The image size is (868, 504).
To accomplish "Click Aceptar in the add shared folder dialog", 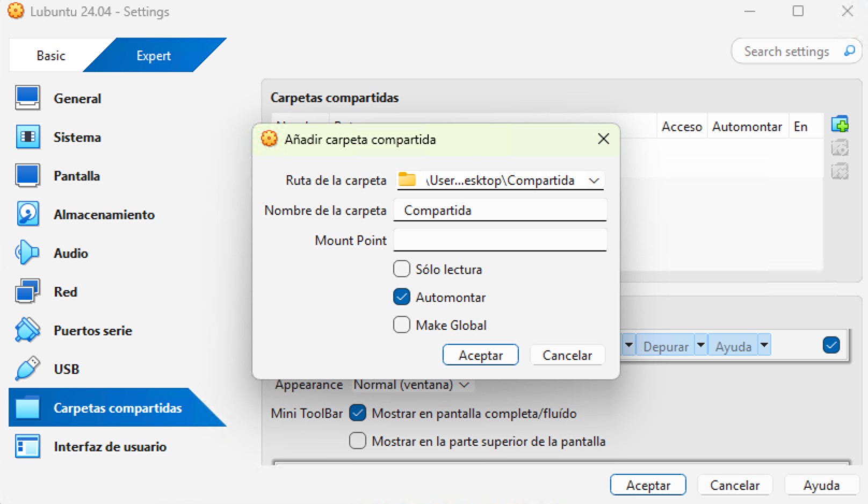I will click(x=481, y=355).
